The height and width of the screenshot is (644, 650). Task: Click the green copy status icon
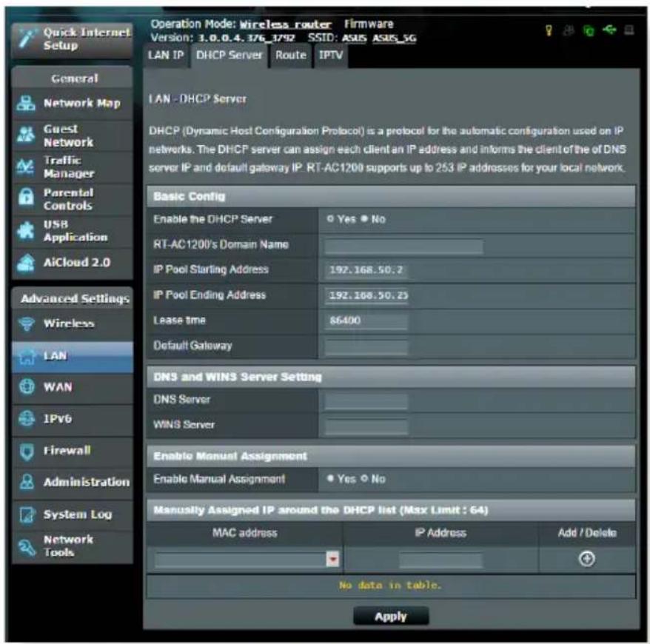(x=589, y=30)
